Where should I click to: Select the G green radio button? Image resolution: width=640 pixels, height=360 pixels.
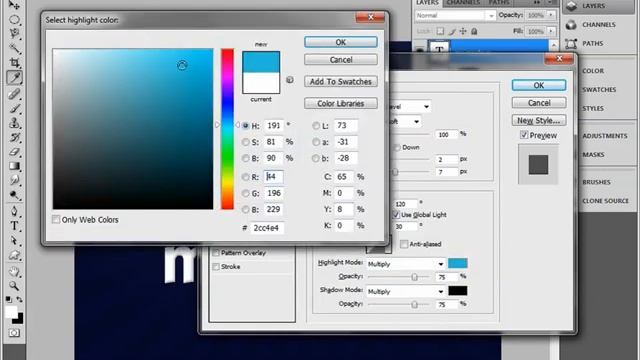[x=245, y=193]
